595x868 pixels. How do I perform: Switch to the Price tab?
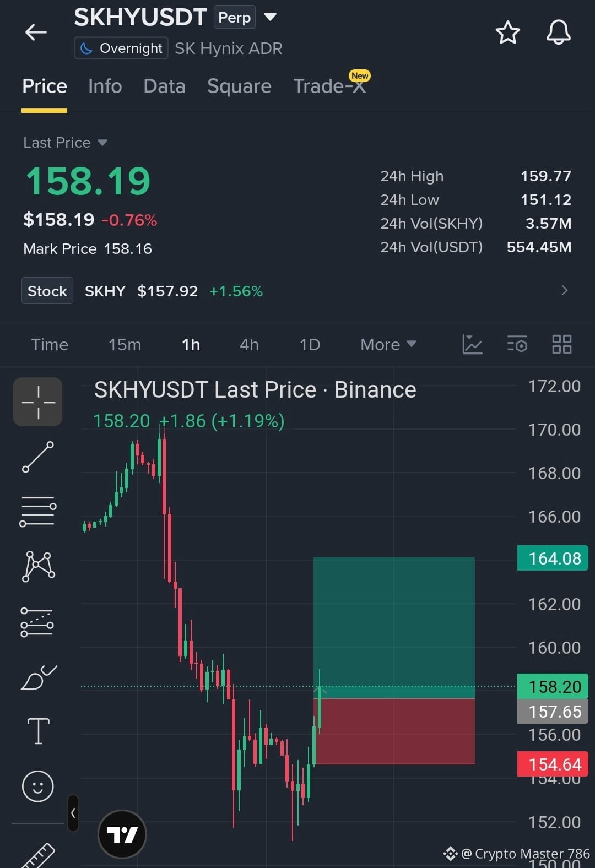(x=45, y=86)
